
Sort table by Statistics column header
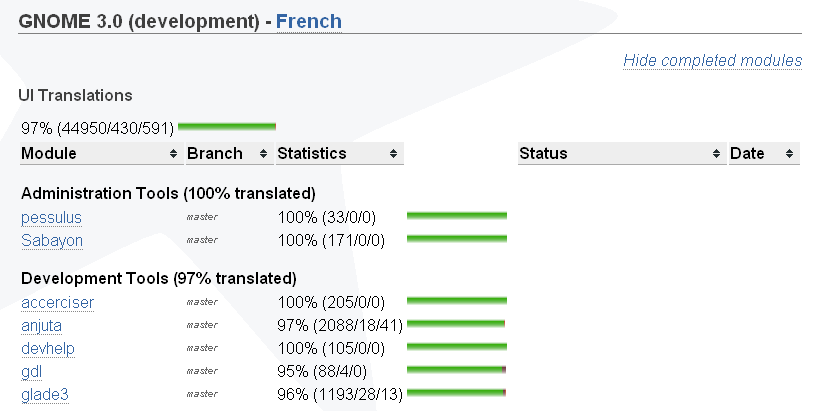[340, 153]
